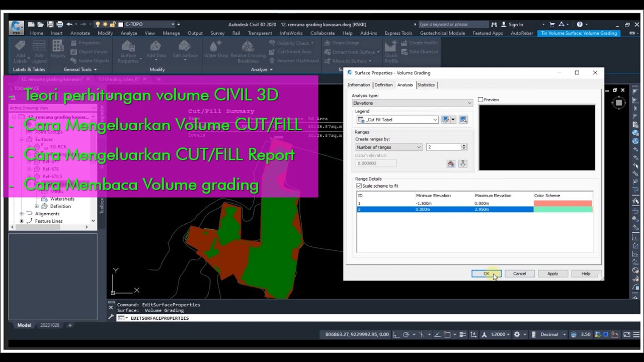Click the number of ranges value field

(x=443, y=147)
